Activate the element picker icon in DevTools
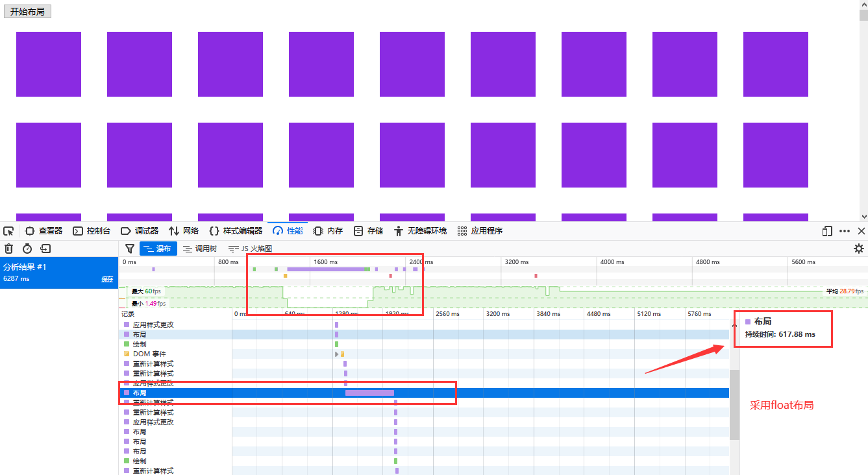Image resolution: width=868 pixels, height=475 pixels. [x=8, y=231]
